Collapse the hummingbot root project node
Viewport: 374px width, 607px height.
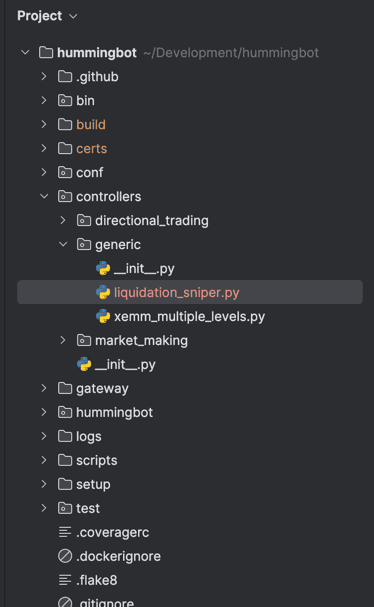pos(25,52)
